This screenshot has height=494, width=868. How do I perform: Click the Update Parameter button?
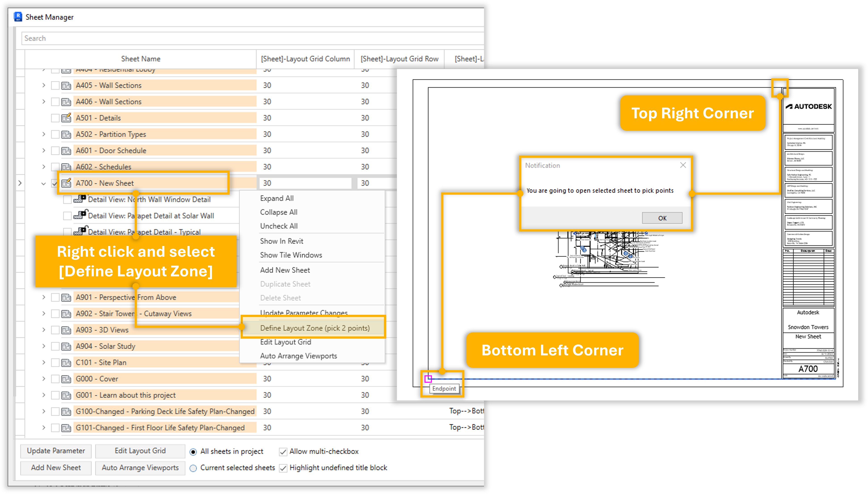(56, 451)
